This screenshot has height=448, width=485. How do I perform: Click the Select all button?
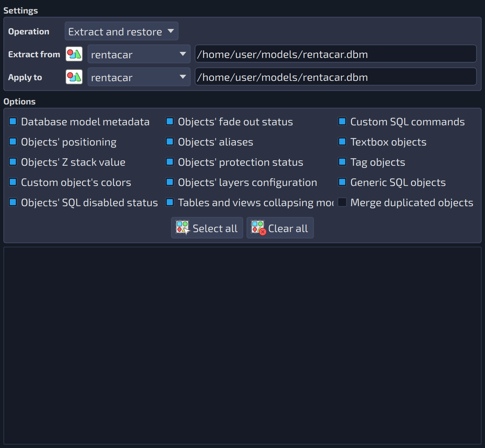pos(207,228)
